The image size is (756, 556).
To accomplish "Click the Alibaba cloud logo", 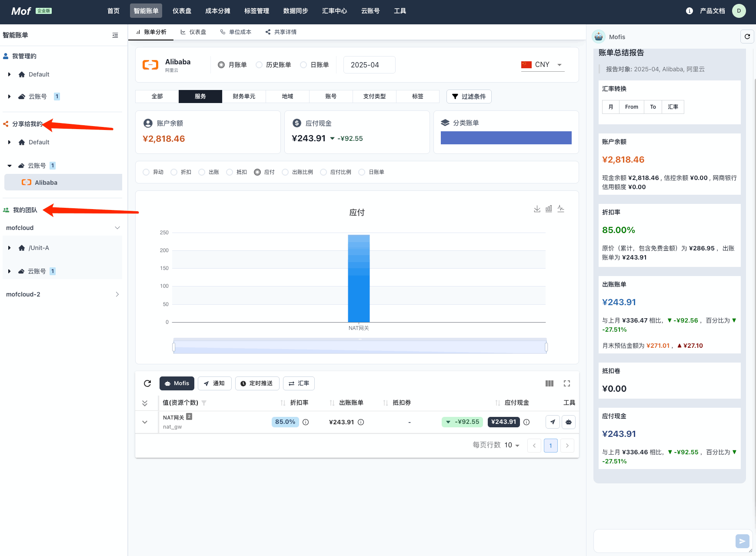I will coord(150,65).
